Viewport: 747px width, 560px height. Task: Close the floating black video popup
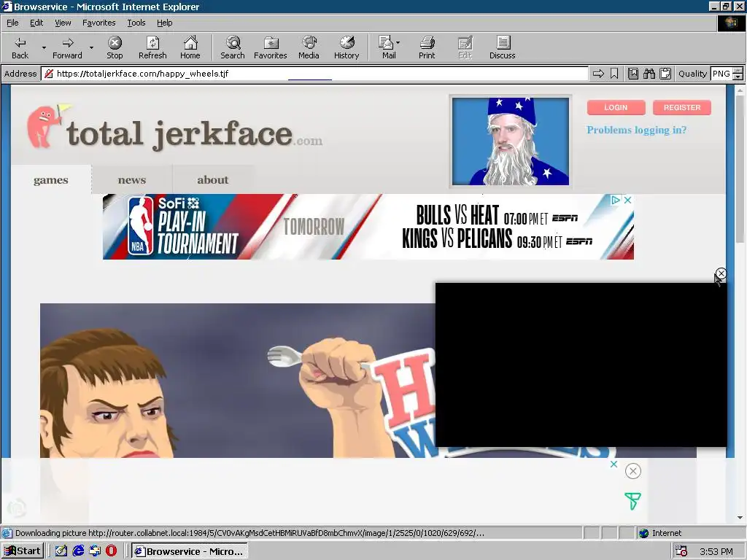721,273
